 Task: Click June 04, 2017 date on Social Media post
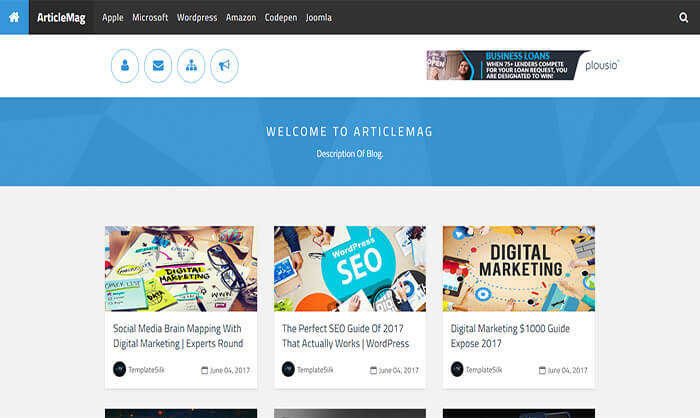230,370
